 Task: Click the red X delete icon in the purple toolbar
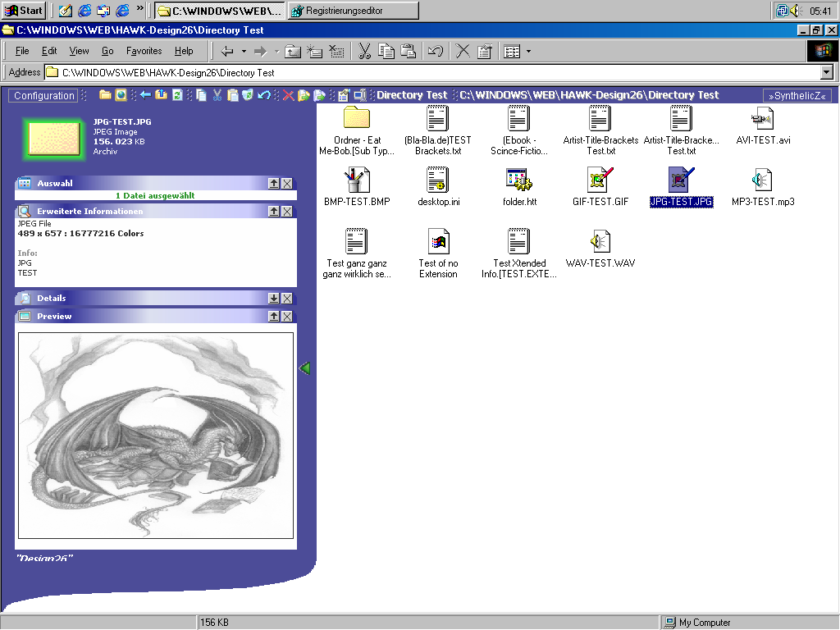pyautogui.click(x=288, y=95)
